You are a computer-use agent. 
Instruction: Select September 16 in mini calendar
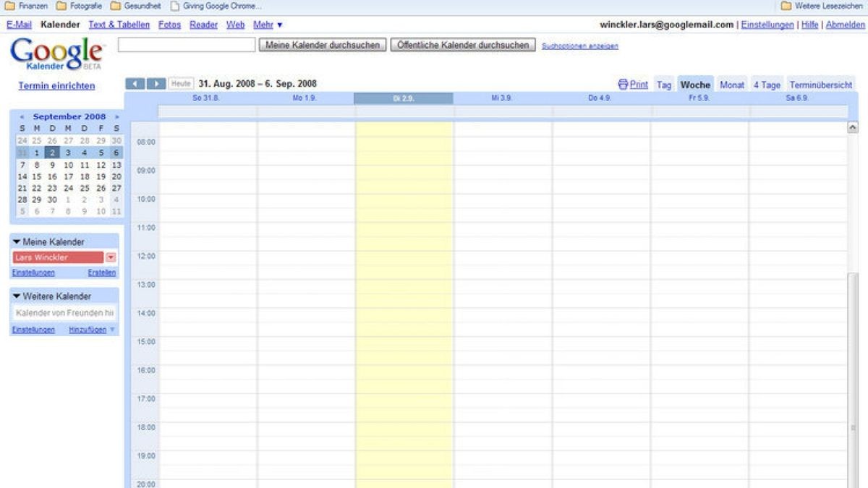52,176
